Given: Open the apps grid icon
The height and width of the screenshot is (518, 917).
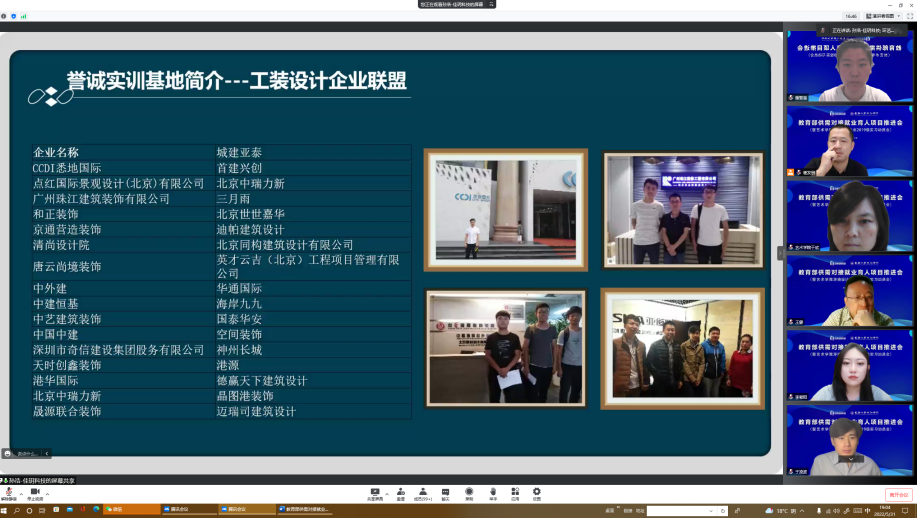Looking at the screenshot, I should [515, 494].
